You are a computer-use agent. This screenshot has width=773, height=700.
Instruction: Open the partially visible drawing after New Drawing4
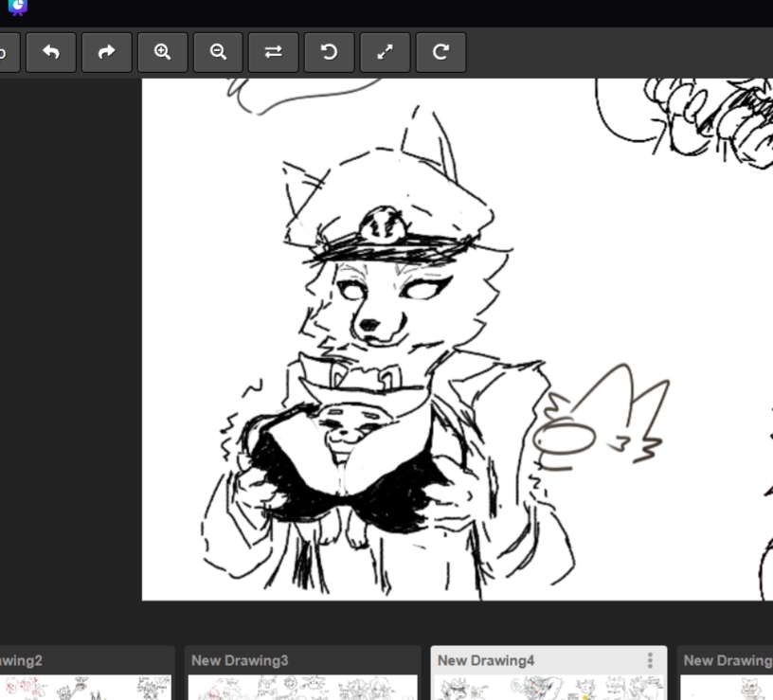click(727, 660)
